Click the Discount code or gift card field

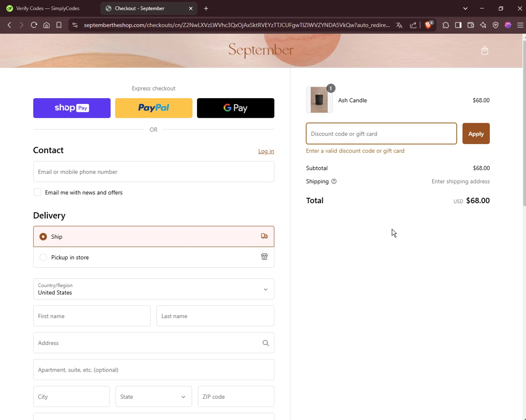coord(382,134)
